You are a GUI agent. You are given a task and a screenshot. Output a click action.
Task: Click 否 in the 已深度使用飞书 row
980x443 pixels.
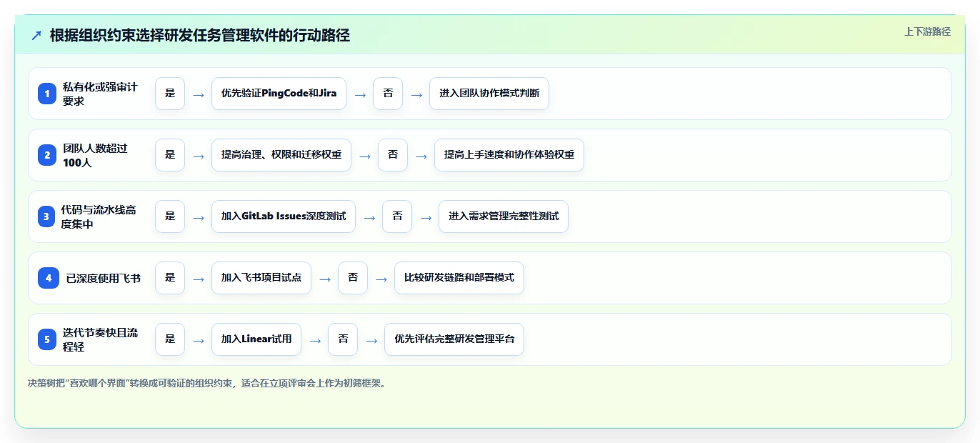tap(353, 278)
